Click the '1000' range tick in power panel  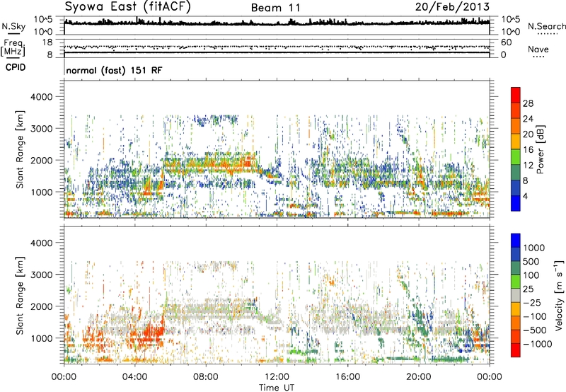42,192
